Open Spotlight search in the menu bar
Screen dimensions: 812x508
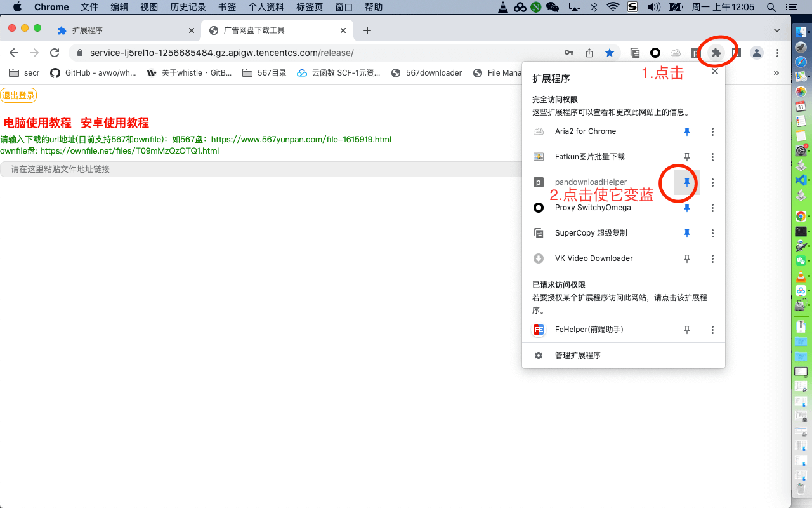coord(771,8)
